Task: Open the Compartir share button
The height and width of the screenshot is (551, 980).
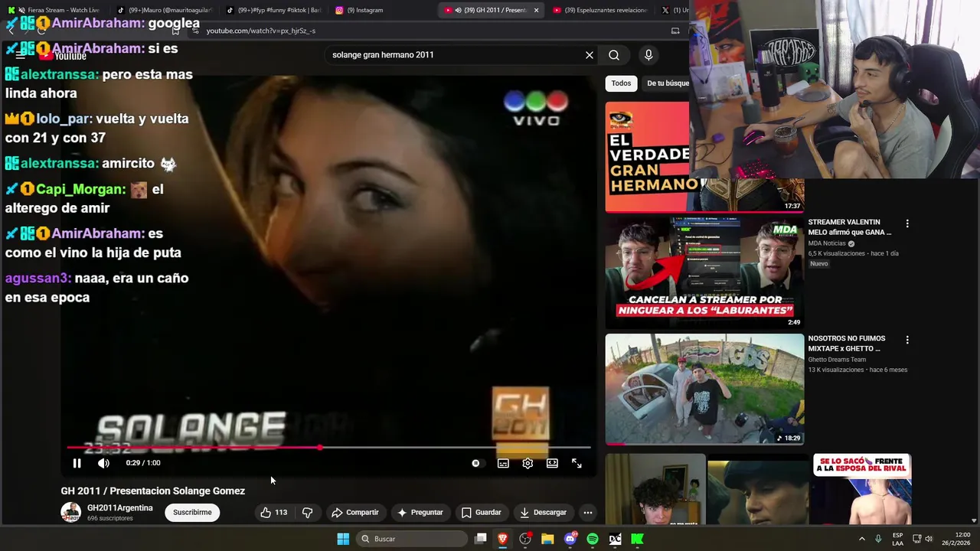Action: click(354, 513)
